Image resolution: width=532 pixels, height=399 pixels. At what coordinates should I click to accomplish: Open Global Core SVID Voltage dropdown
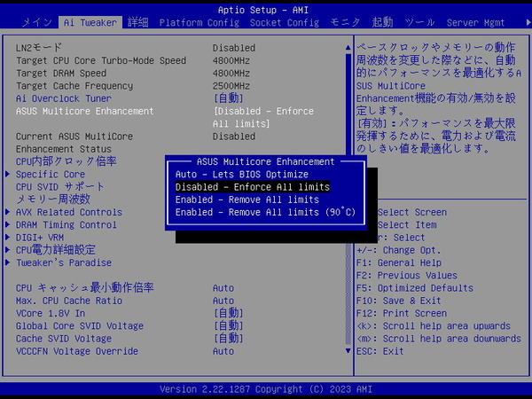pyautogui.click(x=229, y=326)
